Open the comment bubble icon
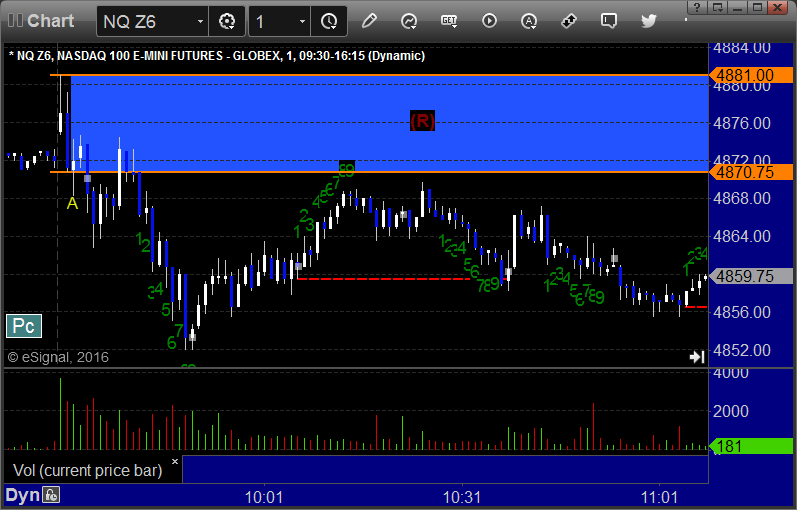Screen dimensions: 797x510 (608, 21)
